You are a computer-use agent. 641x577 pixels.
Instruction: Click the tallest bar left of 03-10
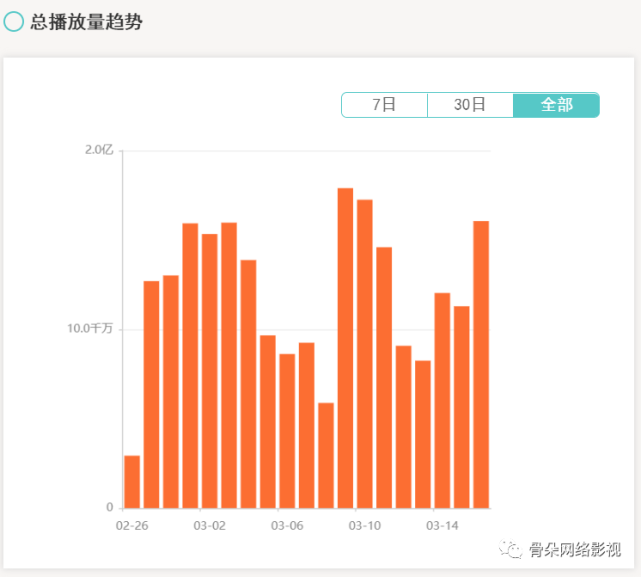[x=345, y=348]
